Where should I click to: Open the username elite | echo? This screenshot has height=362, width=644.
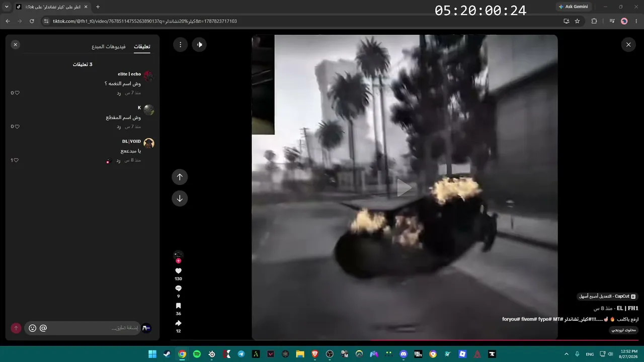(129, 74)
